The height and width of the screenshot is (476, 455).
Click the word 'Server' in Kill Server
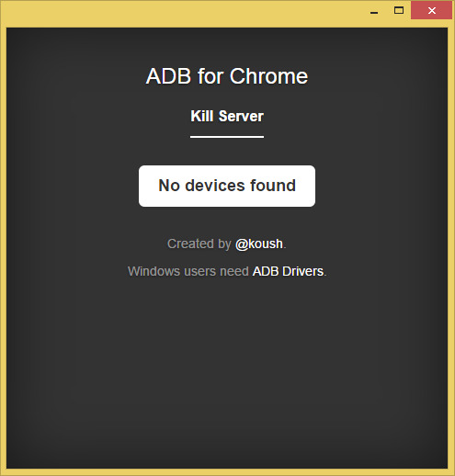(x=241, y=117)
